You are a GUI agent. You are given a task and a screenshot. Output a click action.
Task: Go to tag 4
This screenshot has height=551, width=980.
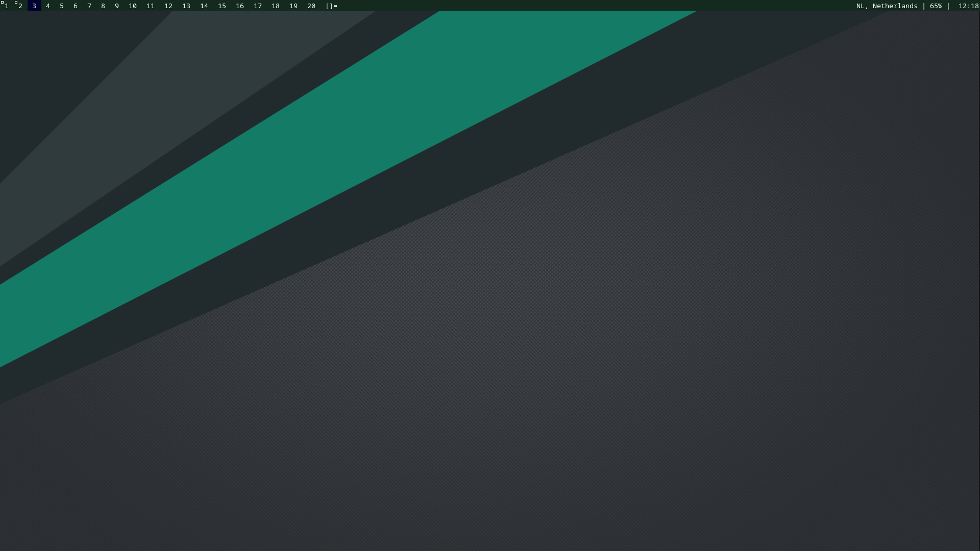(48, 6)
